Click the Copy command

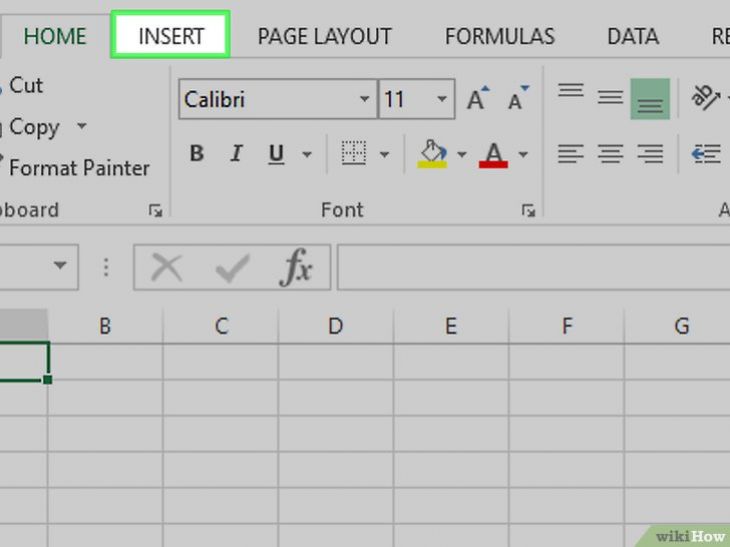click(x=34, y=127)
